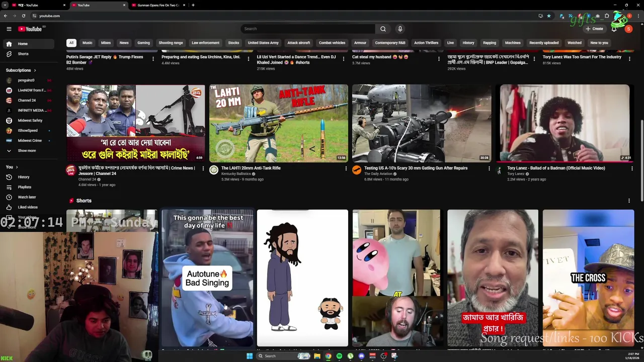
Task: Select the Recently uploaded chip
Action: [544, 43]
